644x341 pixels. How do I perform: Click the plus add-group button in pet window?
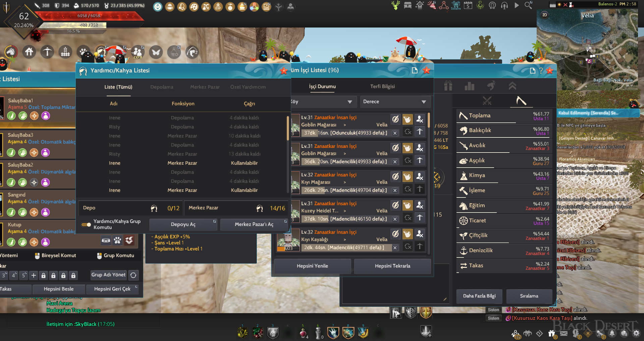[34, 275]
